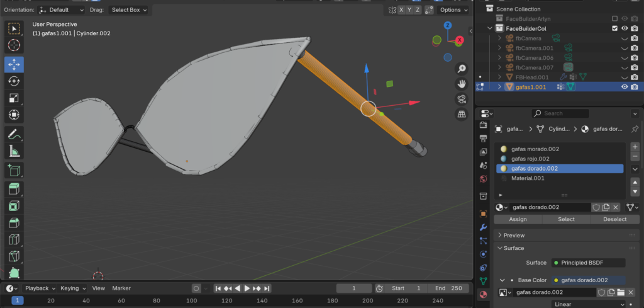The height and width of the screenshot is (308, 644).
Task: Click the zoom magnifier viewport gizmo
Action: 462,69
